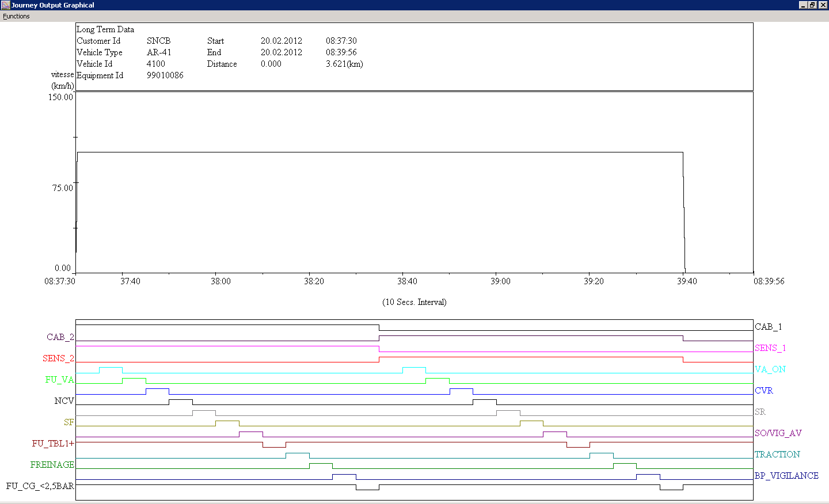The width and height of the screenshot is (829, 504).
Task: Close the Journey Output Graphical window
Action: 823,5
